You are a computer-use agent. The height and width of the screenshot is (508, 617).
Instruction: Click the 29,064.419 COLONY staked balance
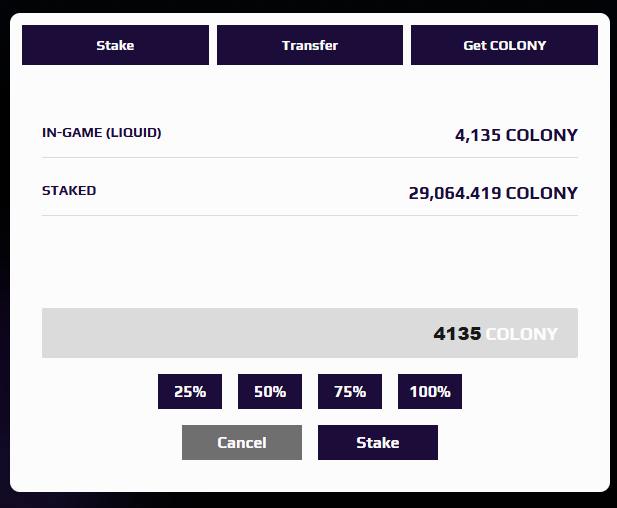pyautogui.click(x=493, y=193)
